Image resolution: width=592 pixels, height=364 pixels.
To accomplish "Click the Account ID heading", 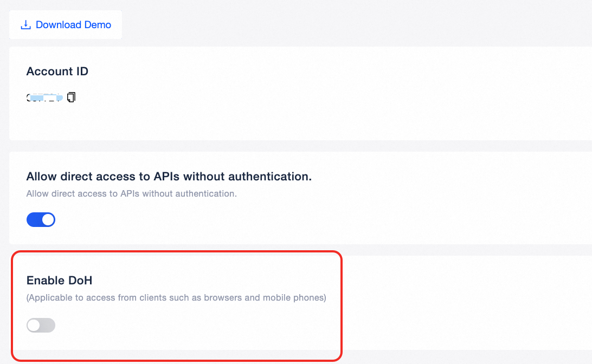I will [57, 71].
